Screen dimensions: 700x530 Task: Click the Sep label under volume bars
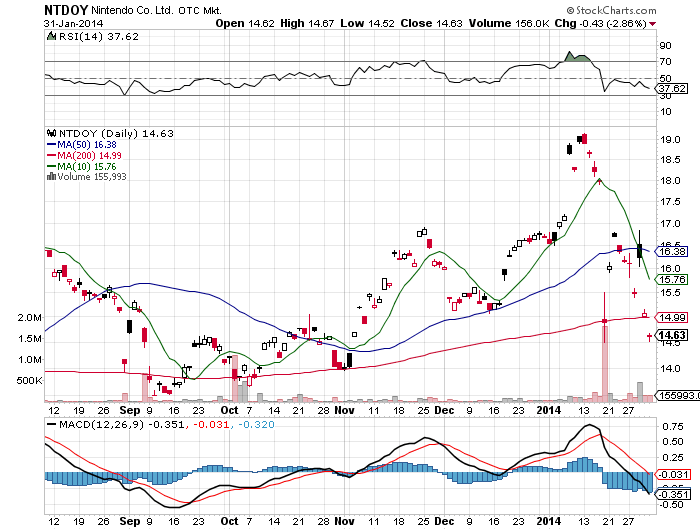(x=130, y=410)
